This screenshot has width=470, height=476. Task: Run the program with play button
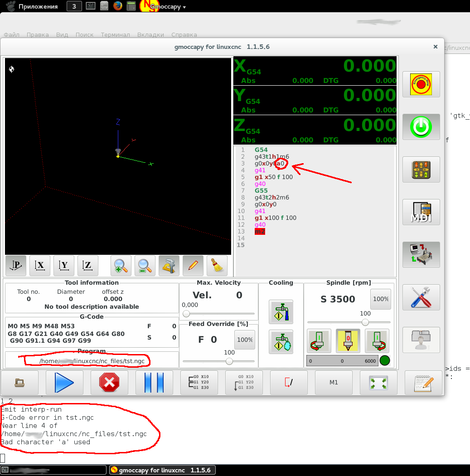64,383
